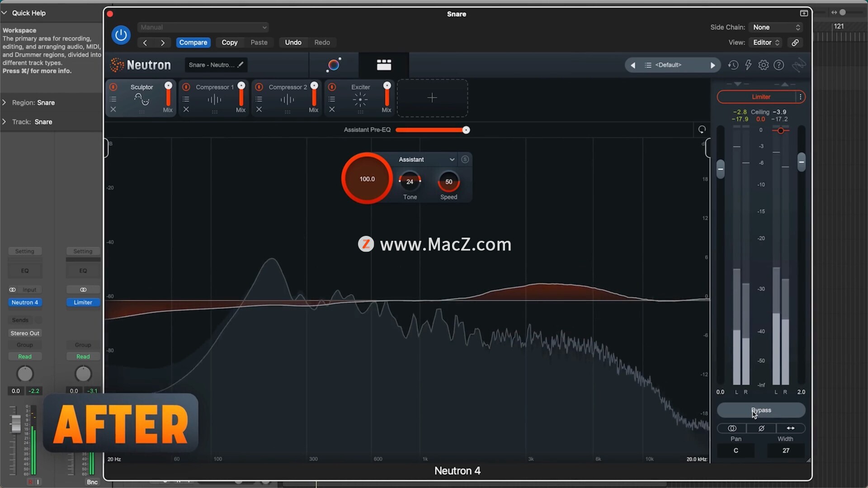Toggle the Exciter module power
The image size is (868, 488).
click(332, 87)
